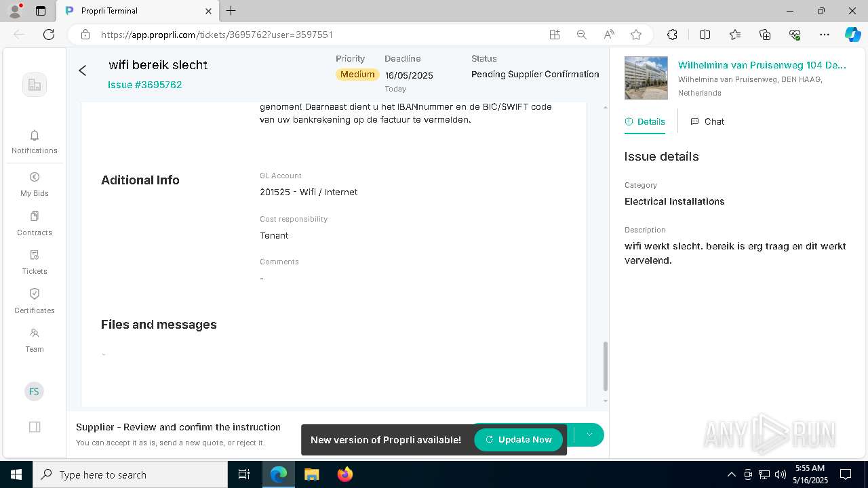Viewport: 868px width, 488px height.
Task: Open the Favorites list icon
Action: (735, 35)
